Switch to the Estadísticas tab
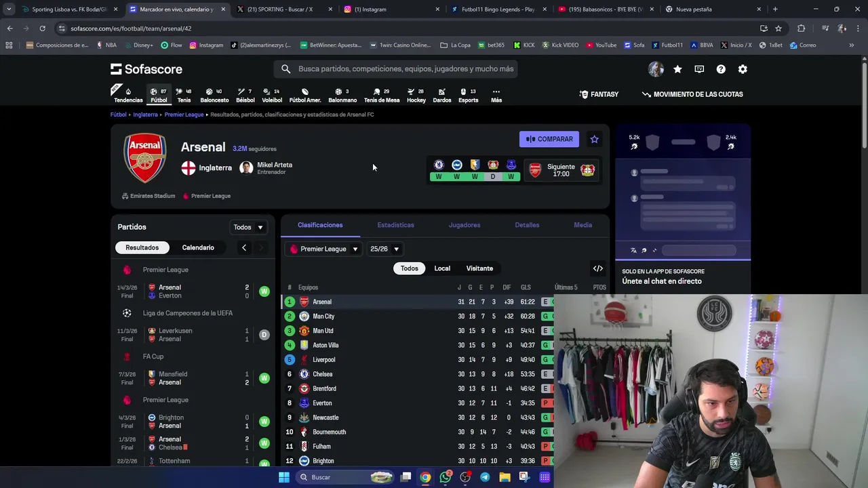 point(395,225)
